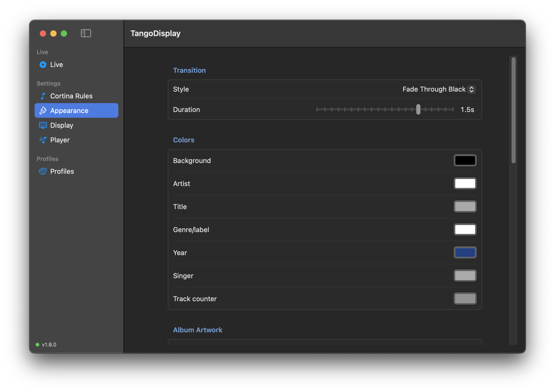
Task: Click the Display monitor icon
Action: tap(43, 125)
